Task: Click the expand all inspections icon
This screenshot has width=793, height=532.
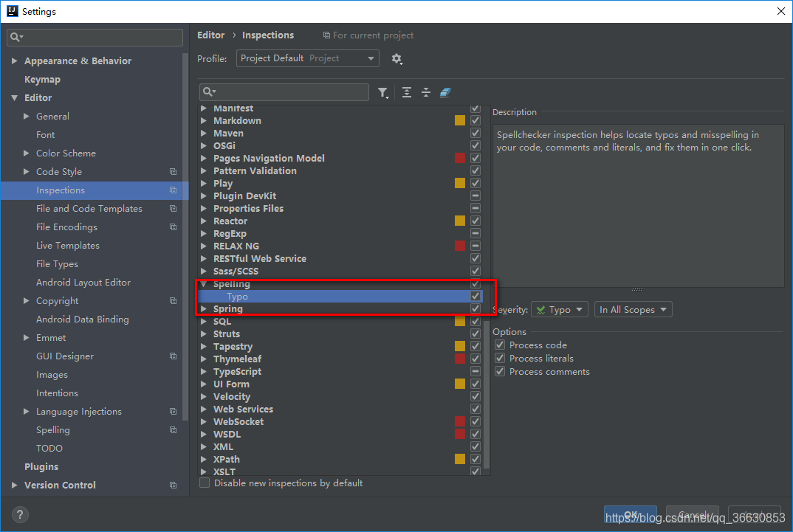Action: point(407,92)
